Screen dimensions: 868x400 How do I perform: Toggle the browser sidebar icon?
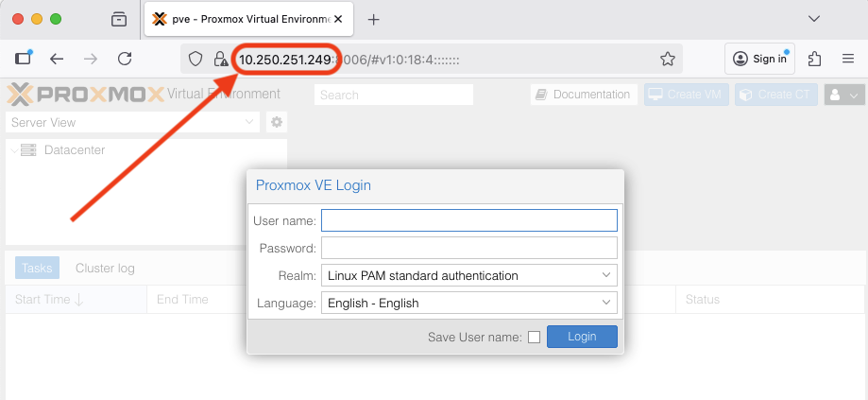point(24,59)
